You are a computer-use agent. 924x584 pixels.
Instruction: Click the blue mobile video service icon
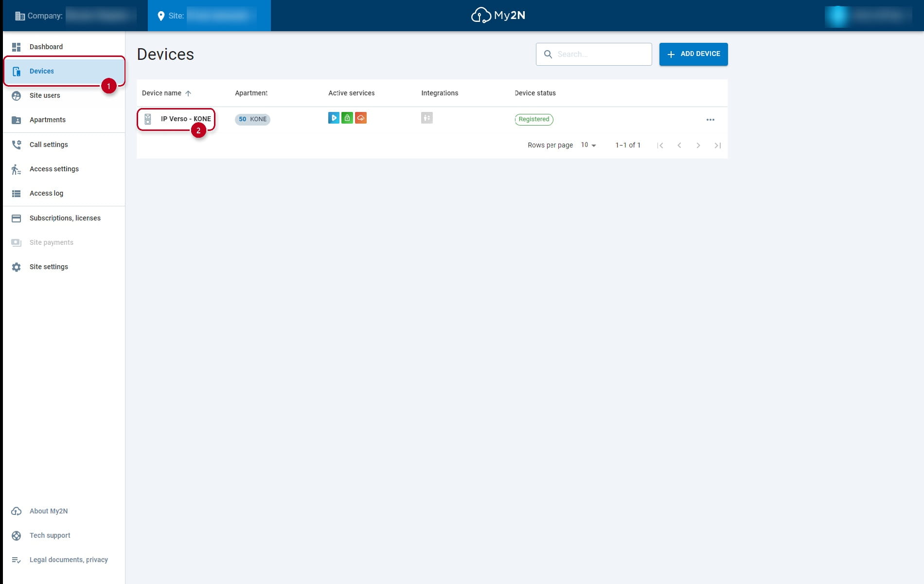(334, 118)
